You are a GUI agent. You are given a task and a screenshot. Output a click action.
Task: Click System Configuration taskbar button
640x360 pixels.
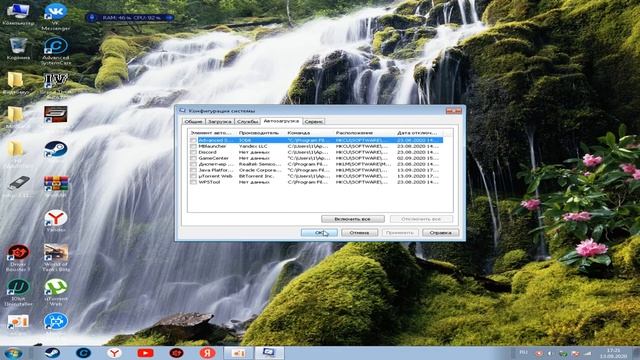coord(269,353)
